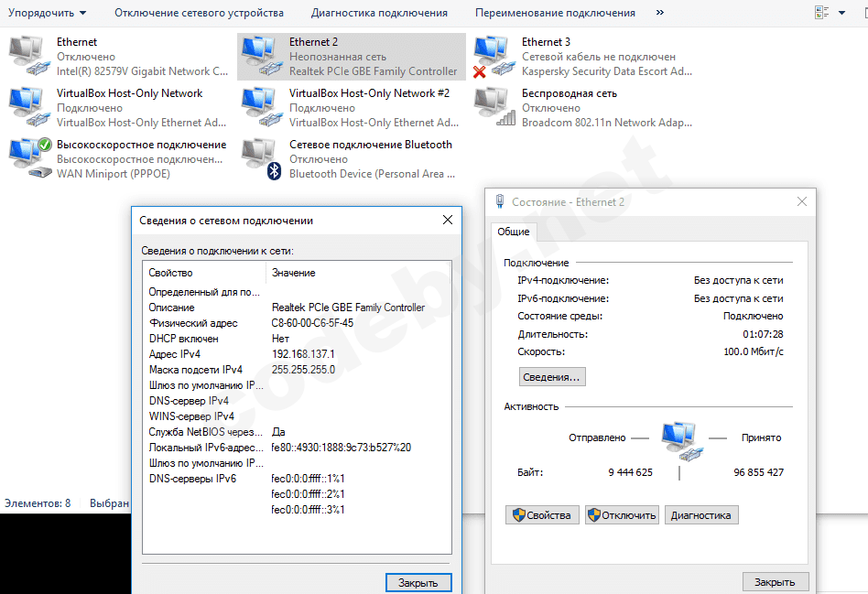The width and height of the screenshot is (868, 594).
Task: Select the WINS-сервер IPv4 row
Action: pos(298,416)
